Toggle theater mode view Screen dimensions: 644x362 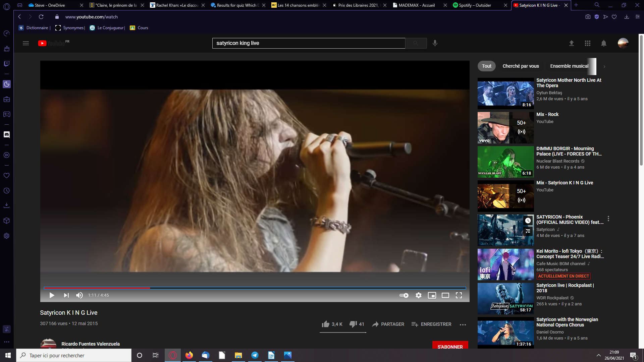[x=445, y=295]
